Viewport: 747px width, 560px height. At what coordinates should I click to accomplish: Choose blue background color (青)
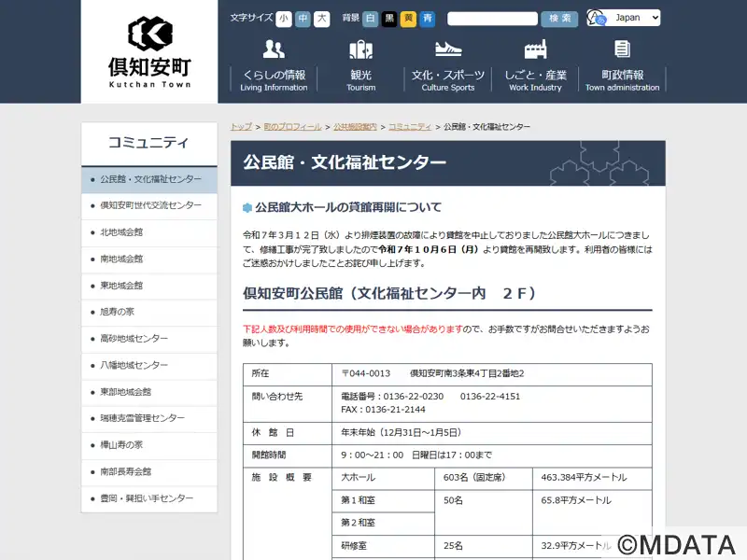[x=428, y=19]
